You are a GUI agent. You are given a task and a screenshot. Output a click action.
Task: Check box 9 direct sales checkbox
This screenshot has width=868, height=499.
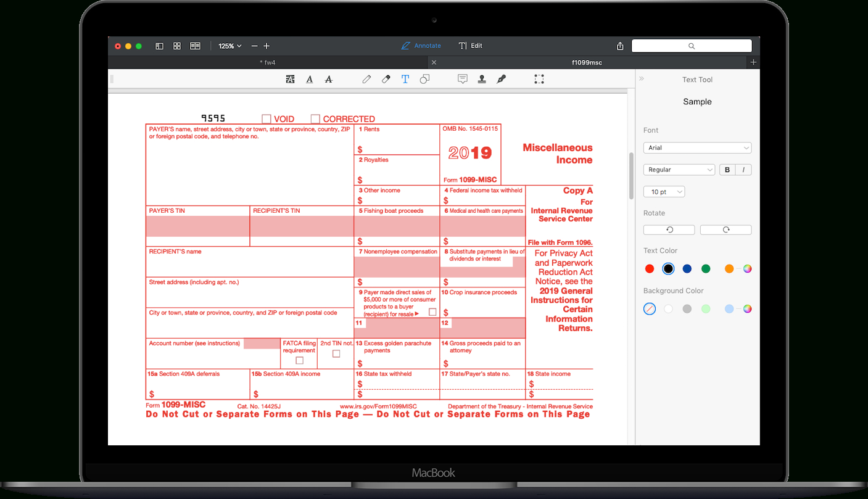(432, 312)
